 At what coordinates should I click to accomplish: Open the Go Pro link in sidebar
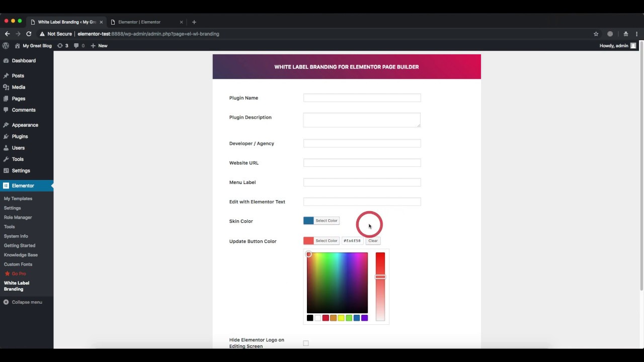[x=19, y=274]
